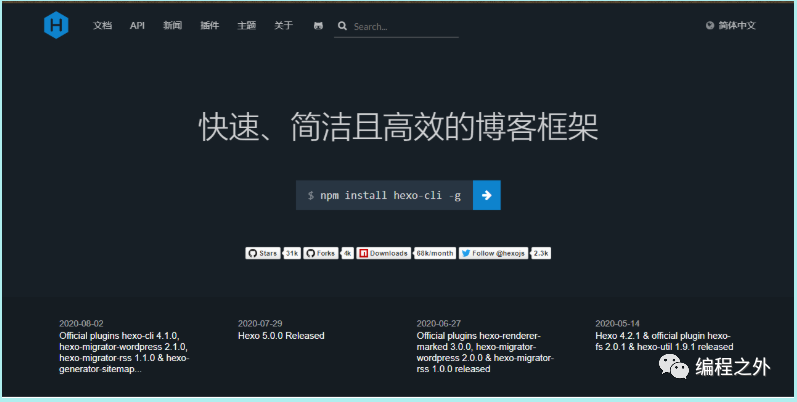Click the Twitter bird icon
This screenshot has height=402, width=797.
pos(466,253)
